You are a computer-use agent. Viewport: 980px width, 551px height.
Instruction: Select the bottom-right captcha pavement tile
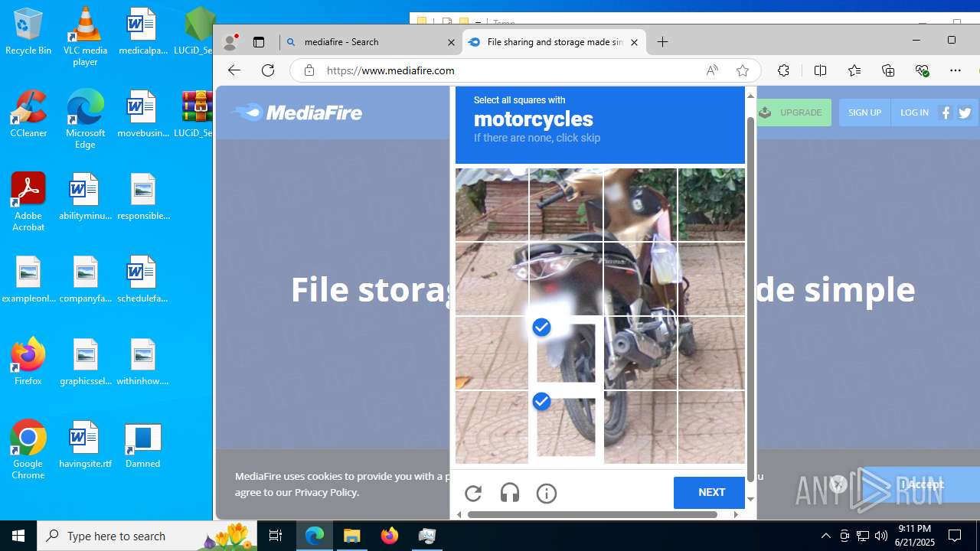[x=711, y=428]
